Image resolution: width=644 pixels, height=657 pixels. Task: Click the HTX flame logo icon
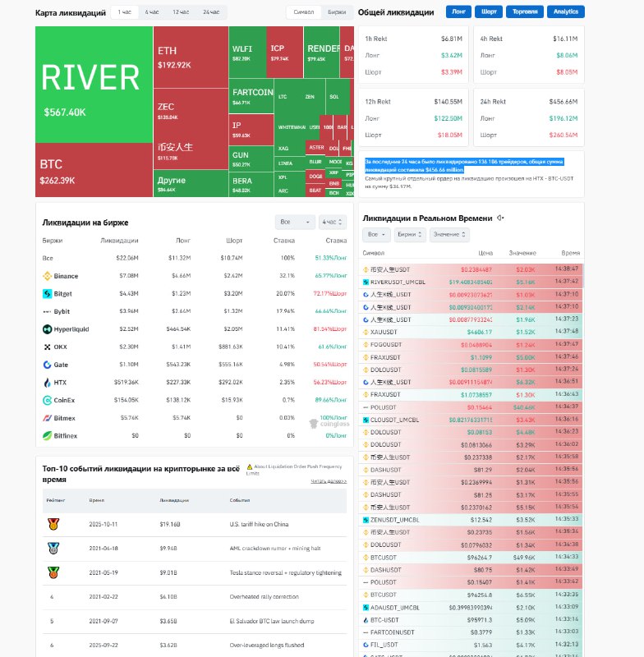click(x=47, y=382)
